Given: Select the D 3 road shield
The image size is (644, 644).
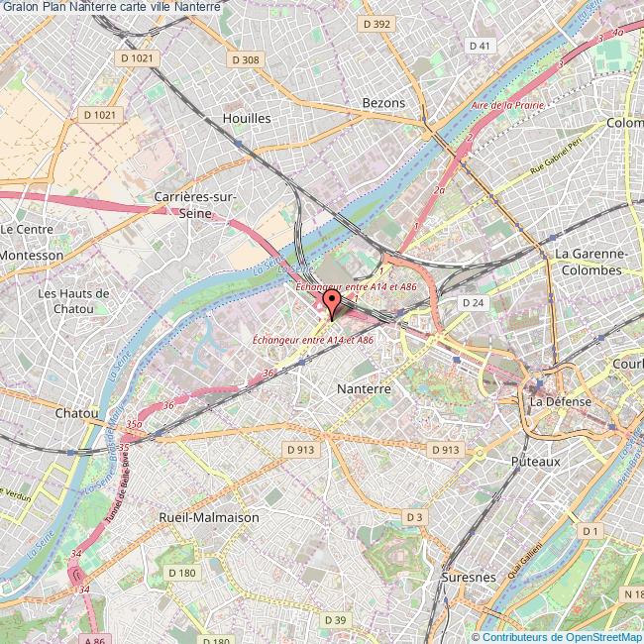Looking at the screenshot, I should pos(414,517).
